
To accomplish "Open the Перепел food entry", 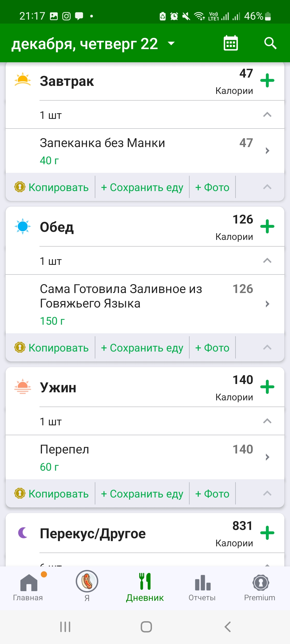I will (145, 457).
